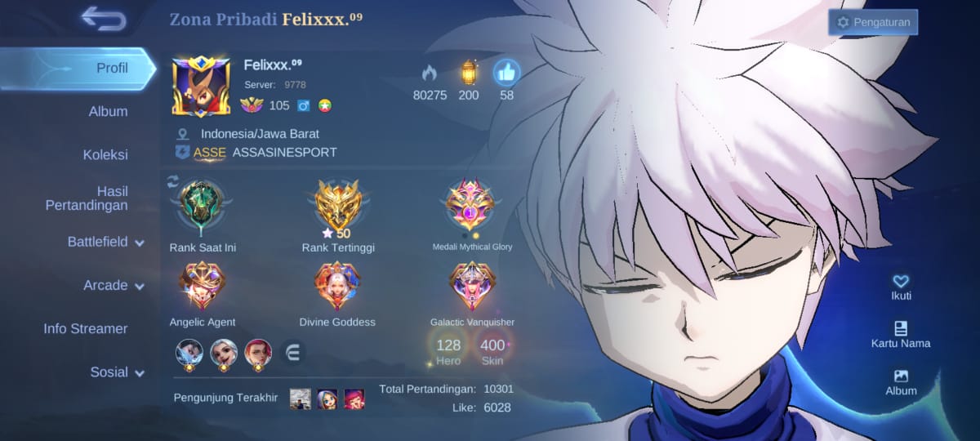Screen dimensions: 980x441
Task: Expand the Battlefield menu
Action: pos(105,242)
